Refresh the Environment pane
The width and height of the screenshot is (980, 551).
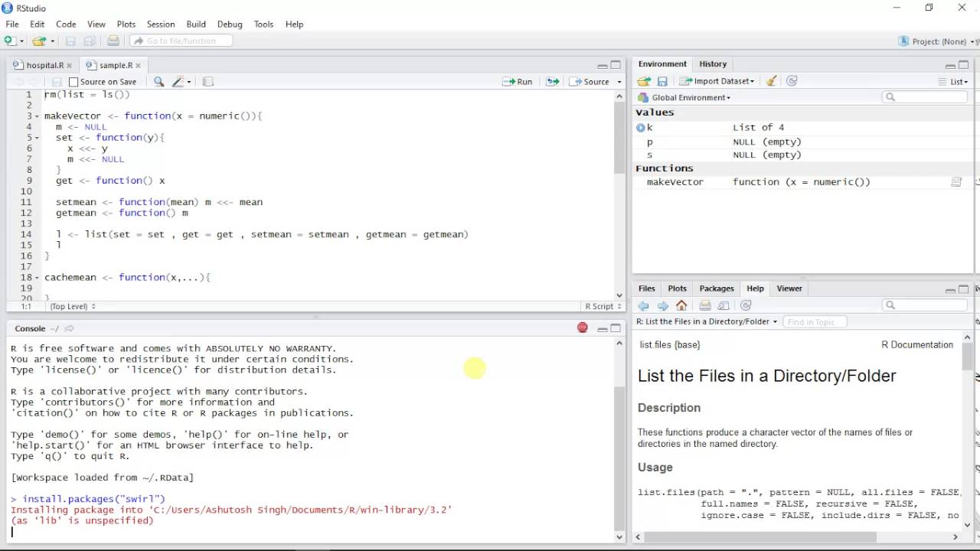(792, 81)
